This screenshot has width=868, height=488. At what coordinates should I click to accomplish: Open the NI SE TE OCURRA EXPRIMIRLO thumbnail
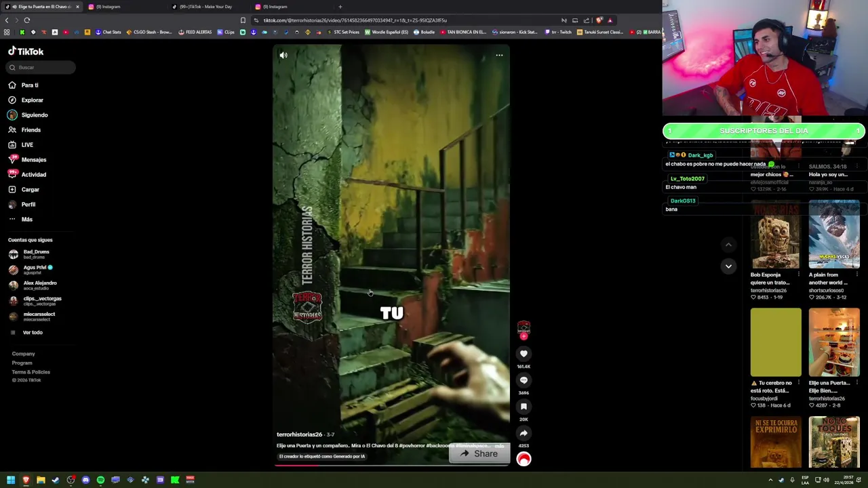point(776,443)
